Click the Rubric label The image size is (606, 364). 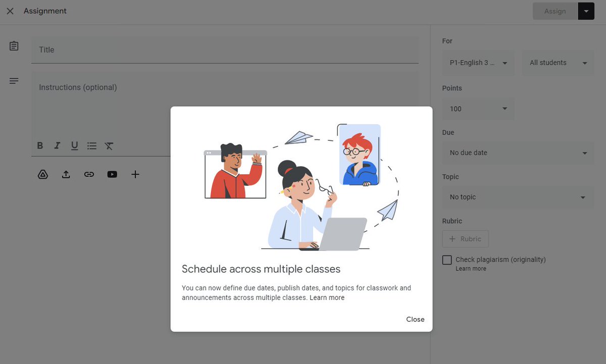pyautogui.click(x=452, y=221)
